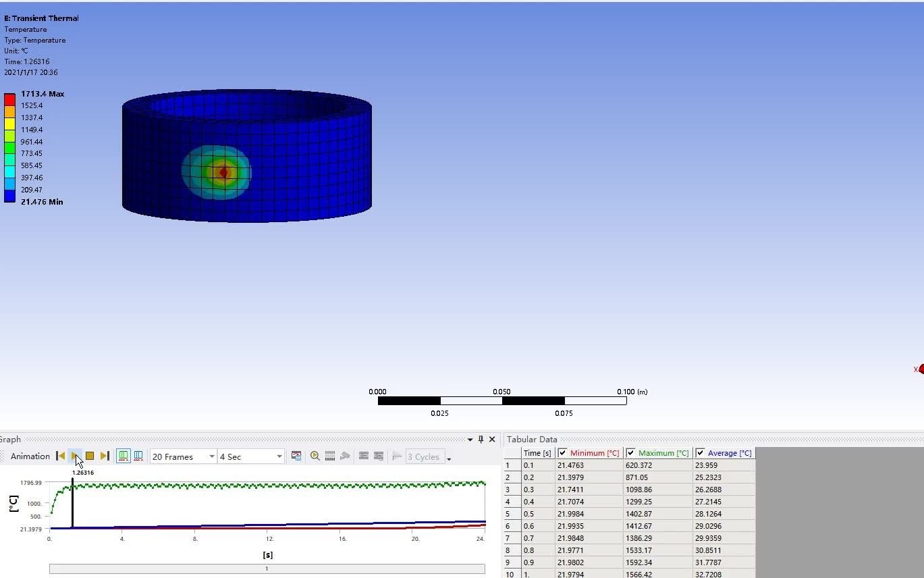Click the dotted grid icon in the Graph toolbar
This screenshot has height=578, width=924.
coord(330,456)
